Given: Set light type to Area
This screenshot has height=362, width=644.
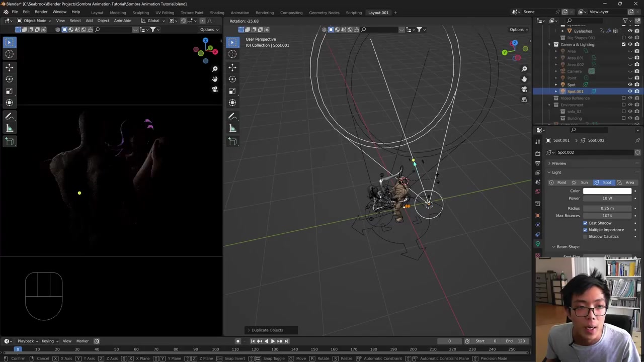Looking at the screenshot, I should [626, 183].
